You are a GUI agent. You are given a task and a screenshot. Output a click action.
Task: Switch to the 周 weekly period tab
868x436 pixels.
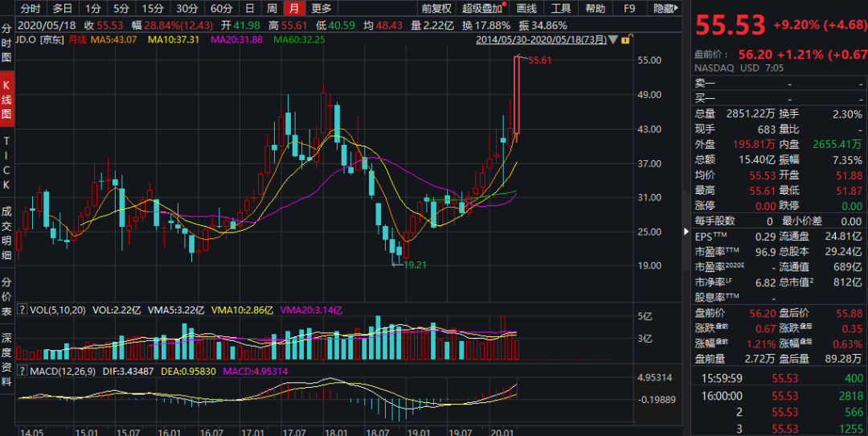coord(273,9)
